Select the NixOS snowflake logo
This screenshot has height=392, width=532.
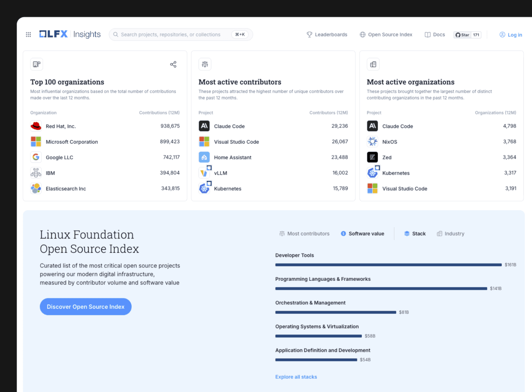(372, 141)
